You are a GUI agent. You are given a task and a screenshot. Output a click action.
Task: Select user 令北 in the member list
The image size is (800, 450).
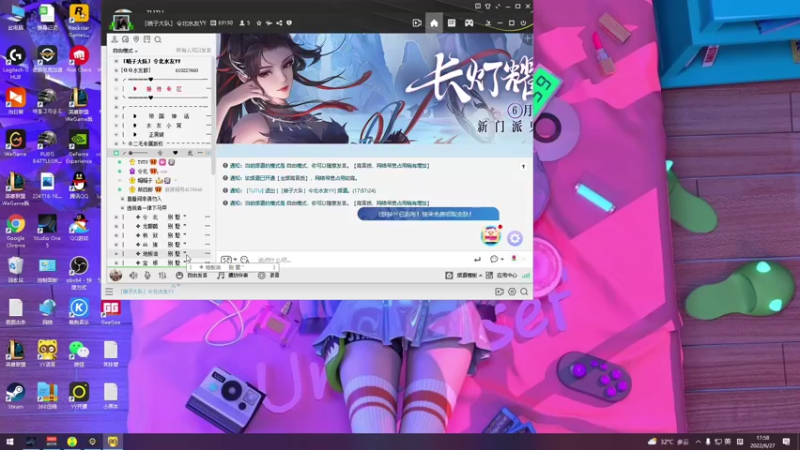click(x=143, y=171)
